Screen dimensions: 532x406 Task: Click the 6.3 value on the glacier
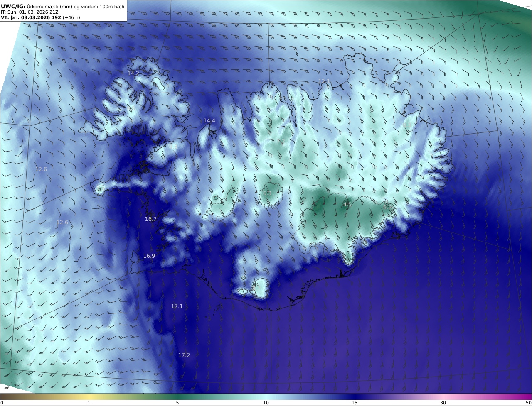[x=267, y=193]
